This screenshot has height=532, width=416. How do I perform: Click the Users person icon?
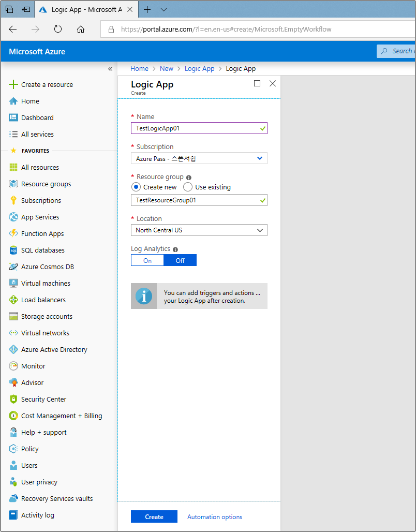13,466
